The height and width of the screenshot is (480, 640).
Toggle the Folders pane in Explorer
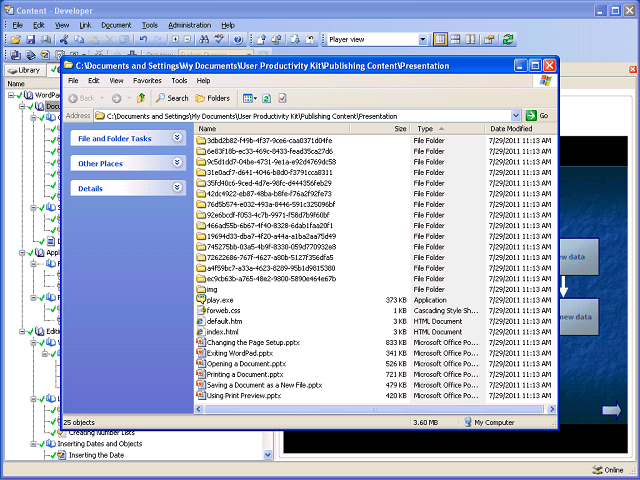coord(213,98)
